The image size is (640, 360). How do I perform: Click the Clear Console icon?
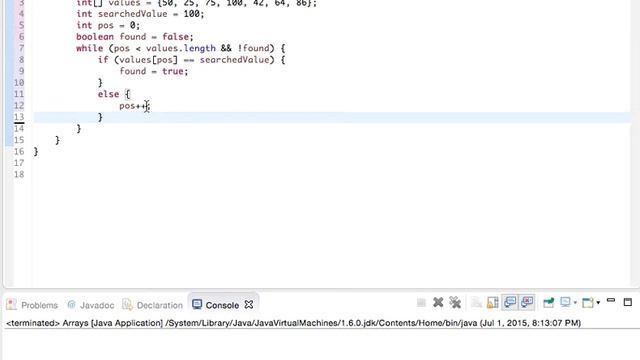tap(476, 302)
